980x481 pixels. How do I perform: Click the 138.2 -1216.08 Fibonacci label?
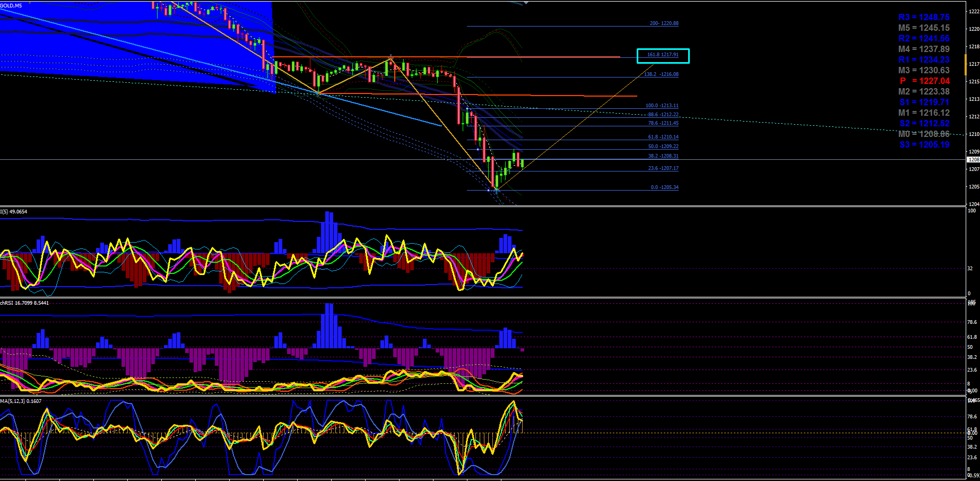click(x=661, y=74)
